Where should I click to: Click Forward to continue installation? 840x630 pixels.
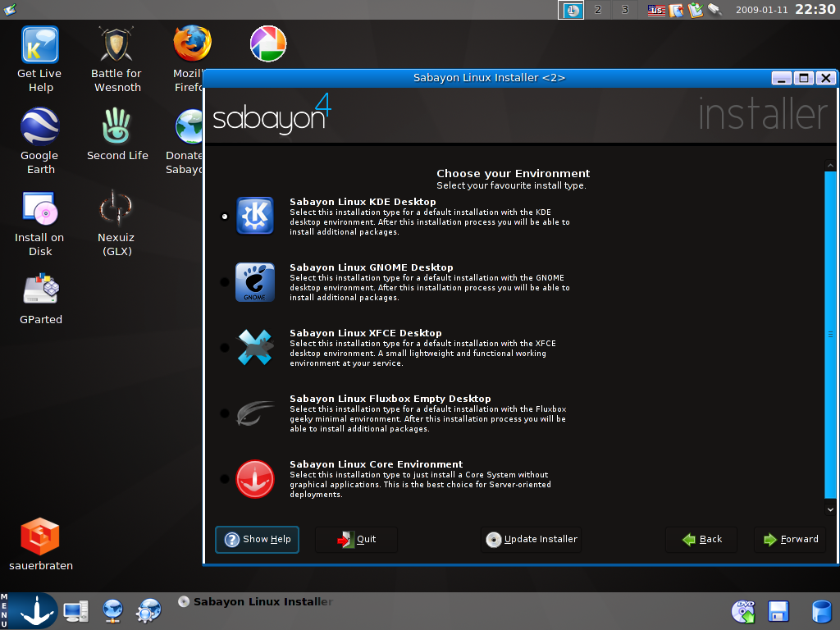coord(791,540)
